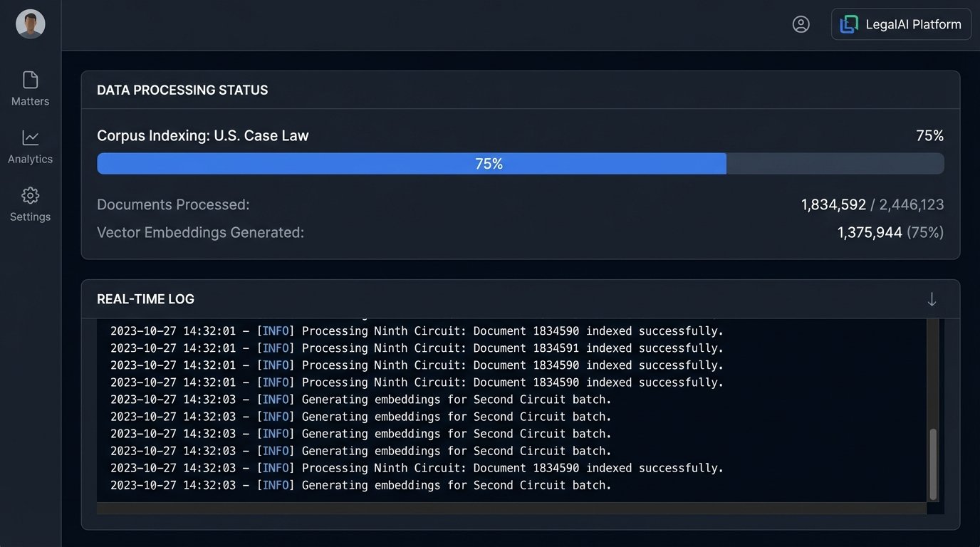980x547 pixels.
Task: Select the Matters label in sidebar
Action: (30, 101)
